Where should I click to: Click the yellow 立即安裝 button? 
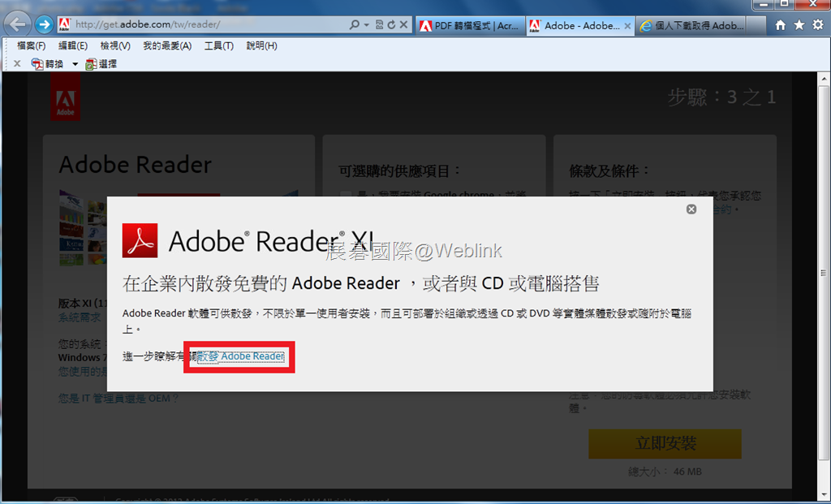[665, 444]
